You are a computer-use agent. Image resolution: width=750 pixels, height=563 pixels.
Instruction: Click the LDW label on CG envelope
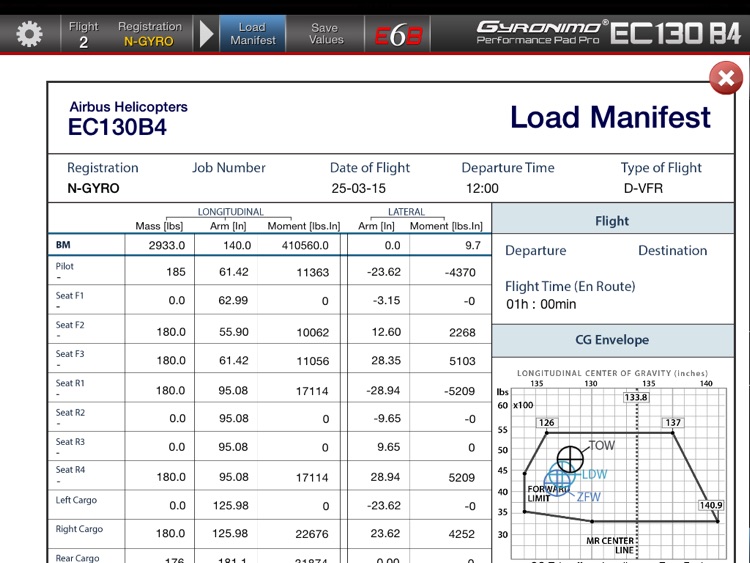click(594, 474)
